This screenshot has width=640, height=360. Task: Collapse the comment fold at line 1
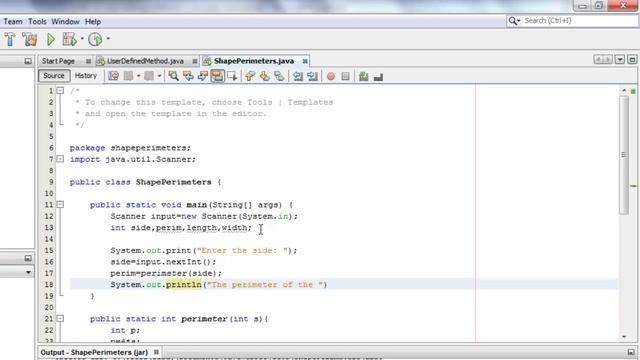tap(60, 91)
